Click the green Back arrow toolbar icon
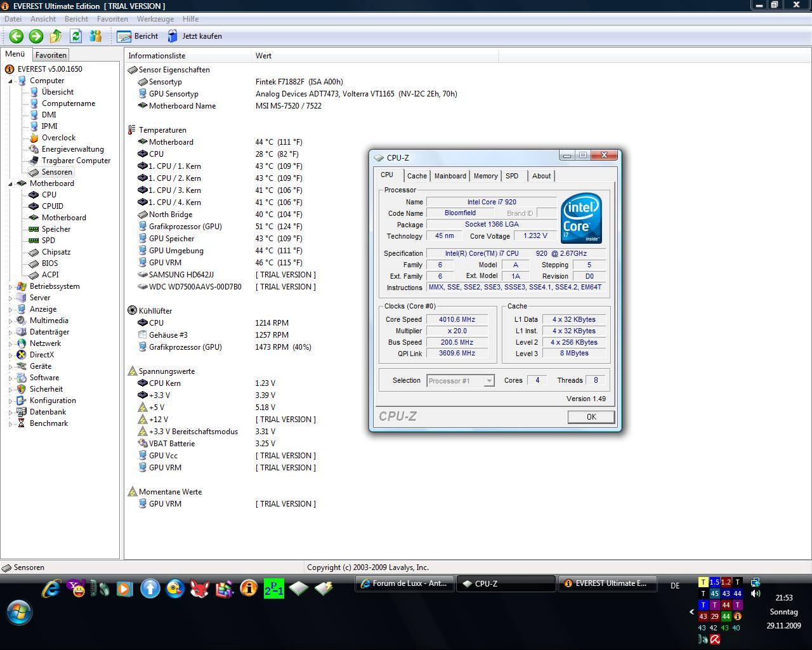This screenshot has height=650, width=812. tap(16, 36)
